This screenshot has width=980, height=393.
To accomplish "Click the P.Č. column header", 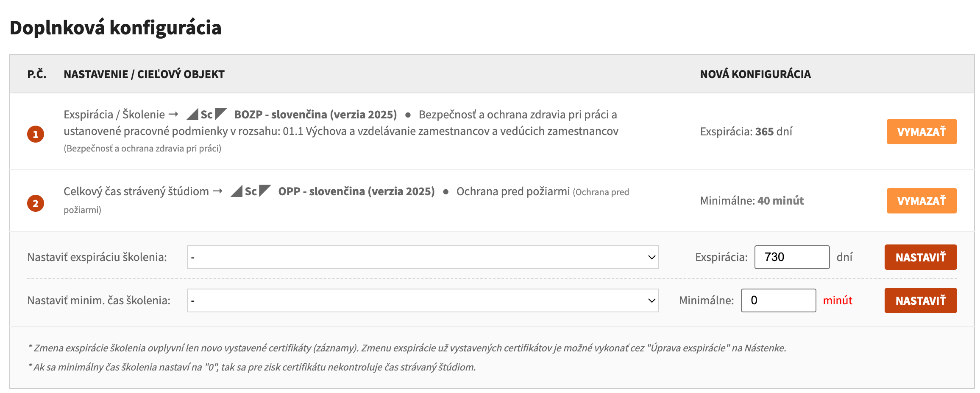I will point(37,74).
